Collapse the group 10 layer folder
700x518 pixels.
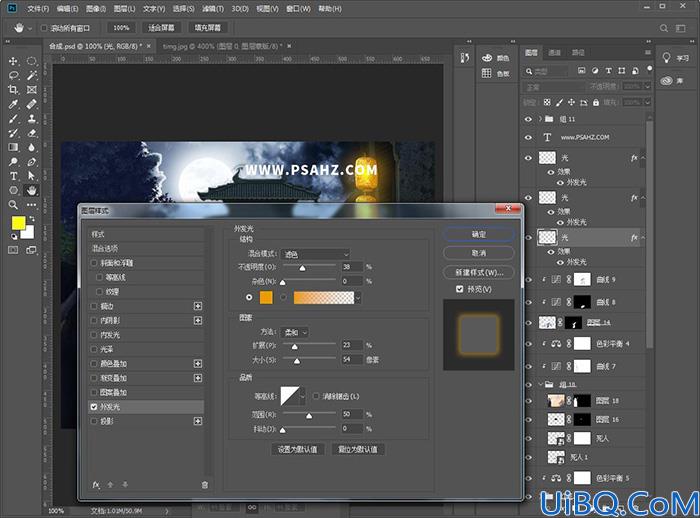[540, 384]
